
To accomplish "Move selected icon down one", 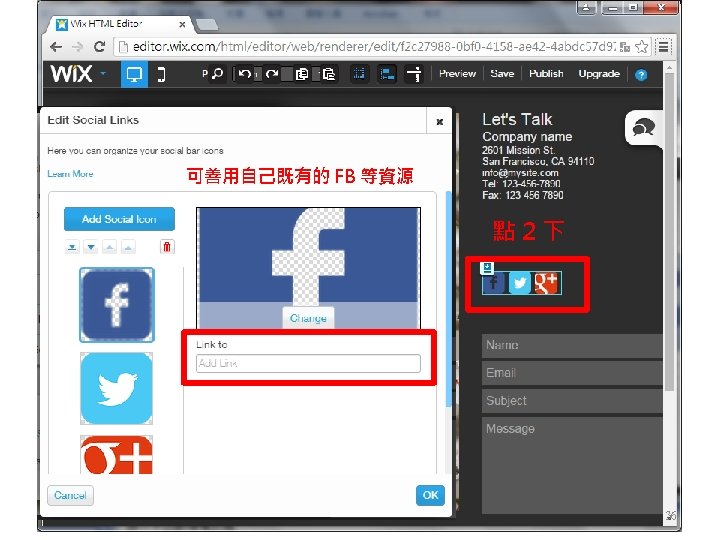I will pyautogui.click(x=91, y=247).
